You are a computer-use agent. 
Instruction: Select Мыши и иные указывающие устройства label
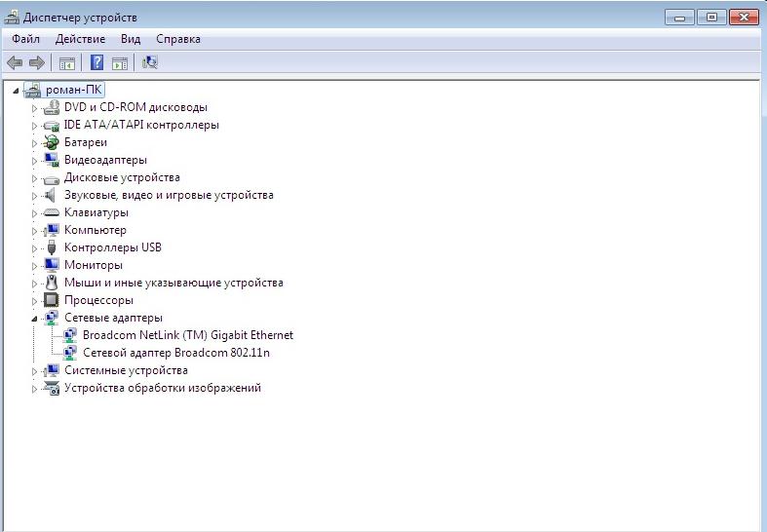(x=173, y=283)
